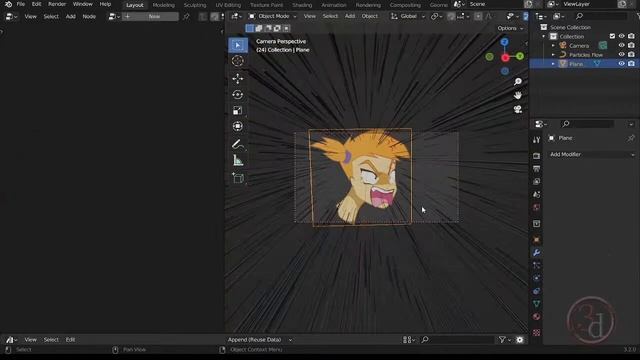This screenshot has height=360, width=640.
Task: Open the Physics properties tab
Action: click(x=536, y=278)
